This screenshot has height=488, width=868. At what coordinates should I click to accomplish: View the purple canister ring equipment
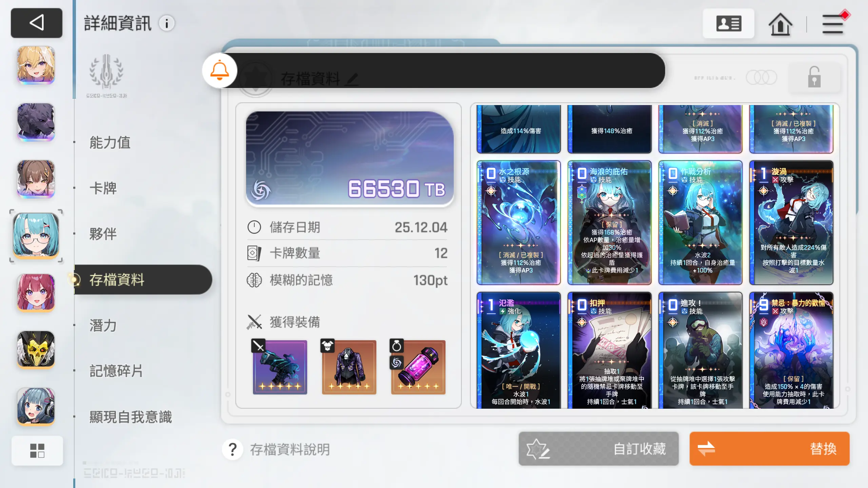pos(418,367)
